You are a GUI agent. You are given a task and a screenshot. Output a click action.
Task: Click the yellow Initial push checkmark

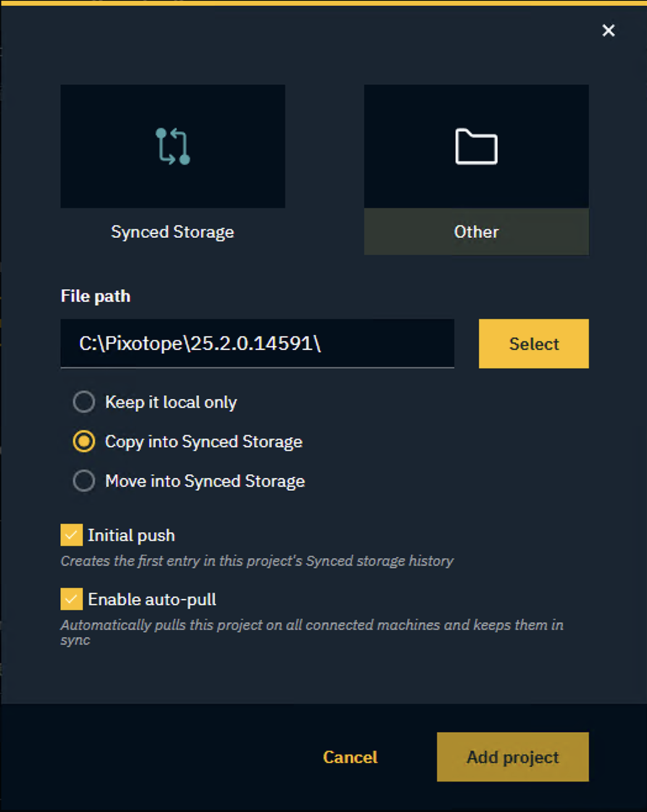[71, 535]
